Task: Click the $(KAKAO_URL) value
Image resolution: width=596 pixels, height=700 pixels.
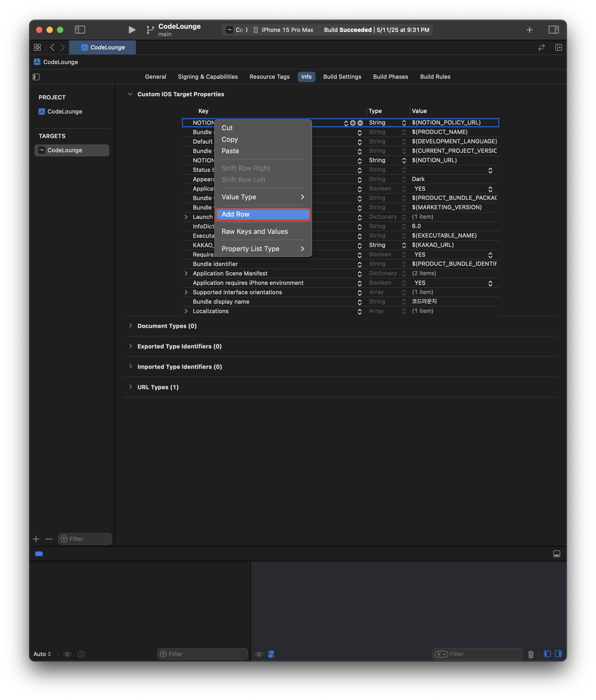Action: click(x=433, y=245)
